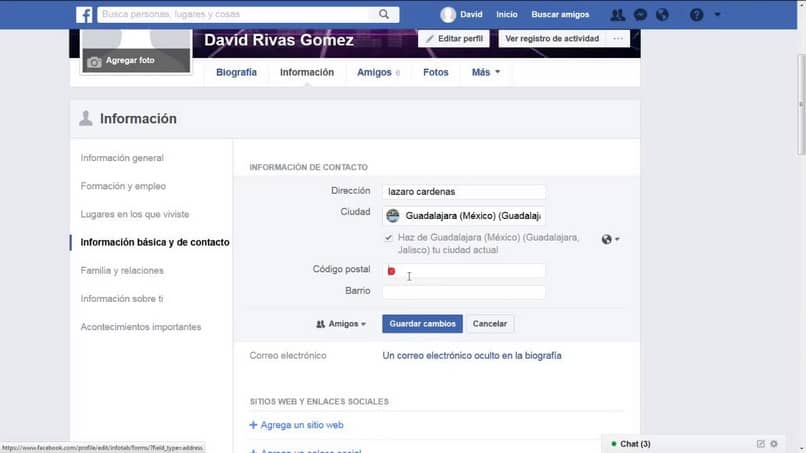Click the search magnifier icon
Viewport: 806px width, 453px height.
(384, 14)
